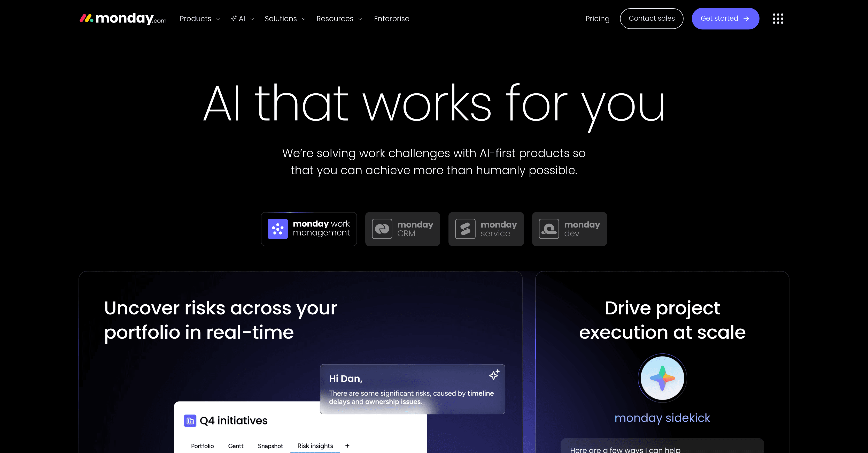Select the monday dev product icon
This screenshot has width=868, height=453.
[x=549, y=229]
